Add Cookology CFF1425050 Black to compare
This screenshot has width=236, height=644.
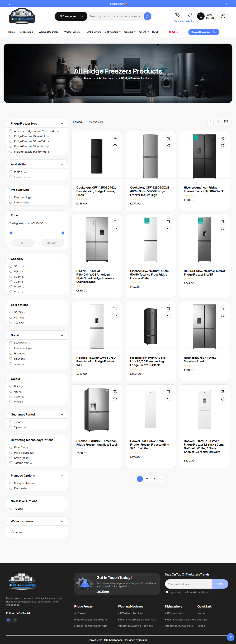(x=115, y=138)
